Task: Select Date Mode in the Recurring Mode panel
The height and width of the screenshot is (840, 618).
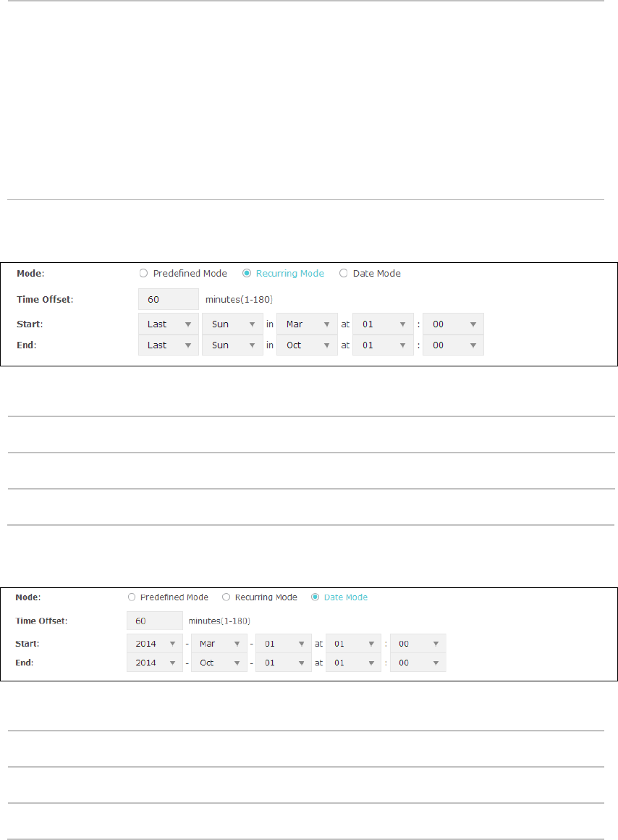Action: [343, 273]
